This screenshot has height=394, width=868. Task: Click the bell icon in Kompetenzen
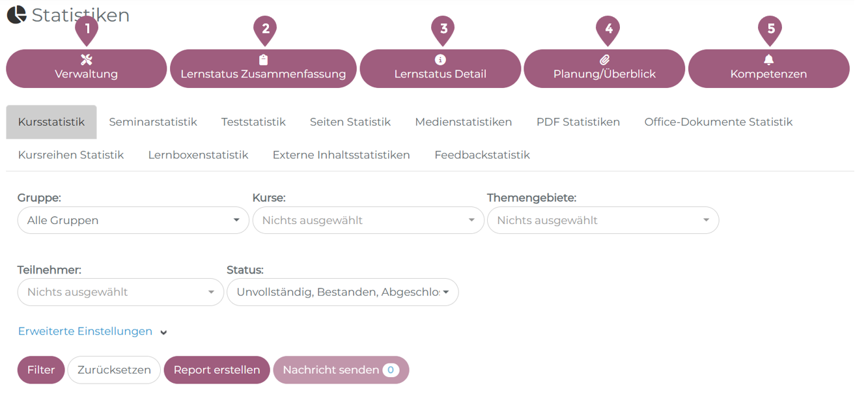[769, 60]
